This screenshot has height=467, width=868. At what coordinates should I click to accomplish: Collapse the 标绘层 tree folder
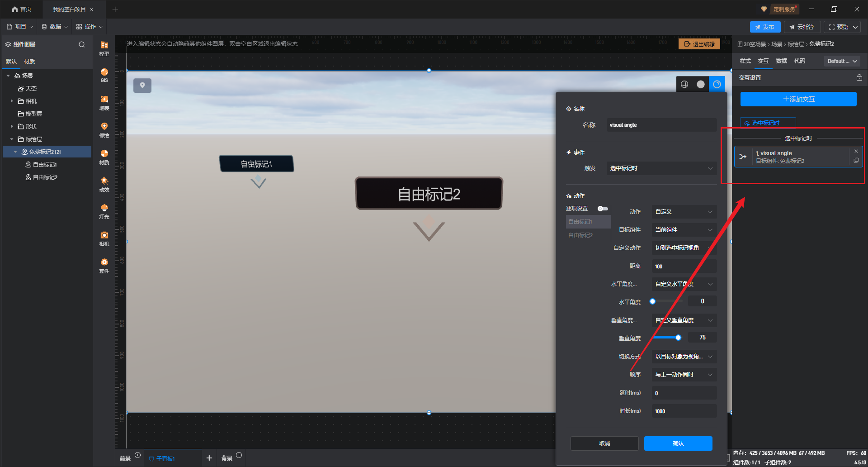12,139
